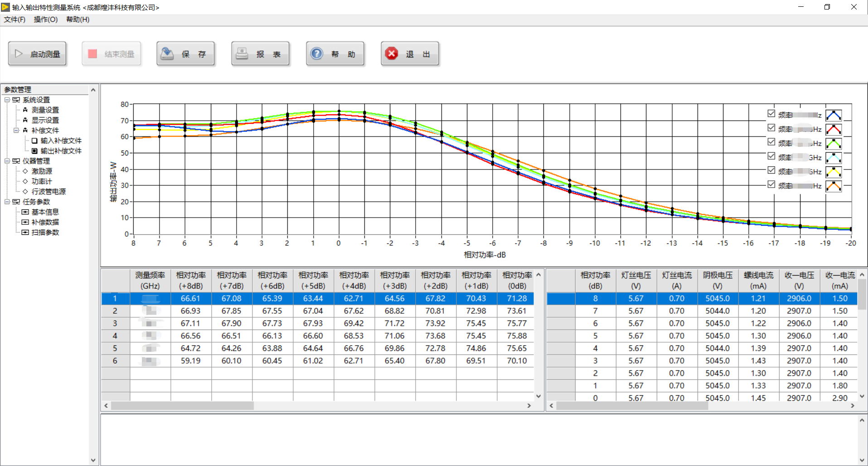Image resolution: width=868 pixels, height=466 pixels.
Task: Open the 输入补偿文件 tree node
Action: pos(61,141)
